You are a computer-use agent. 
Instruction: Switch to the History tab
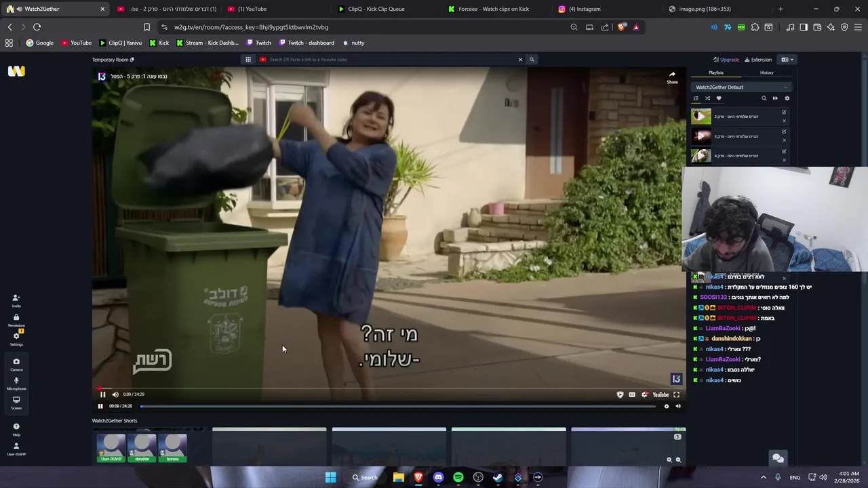tap(766, 73)
